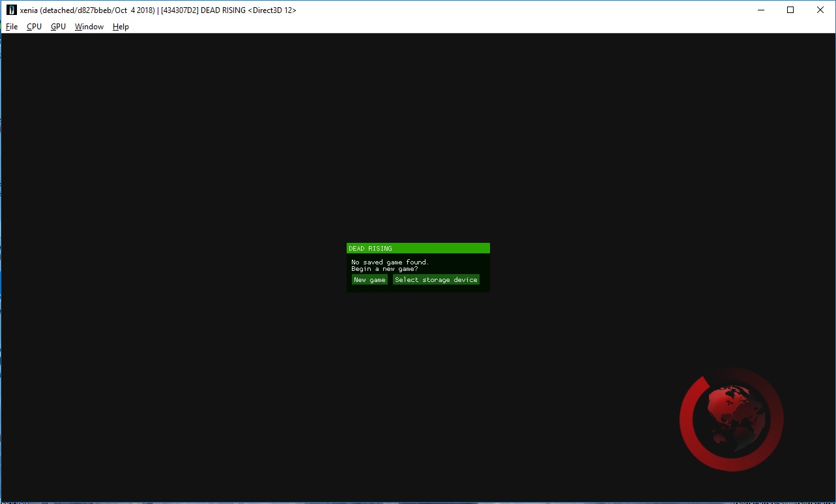Minimize the xenia window
The image size is (836, 504).
point(760,10)
